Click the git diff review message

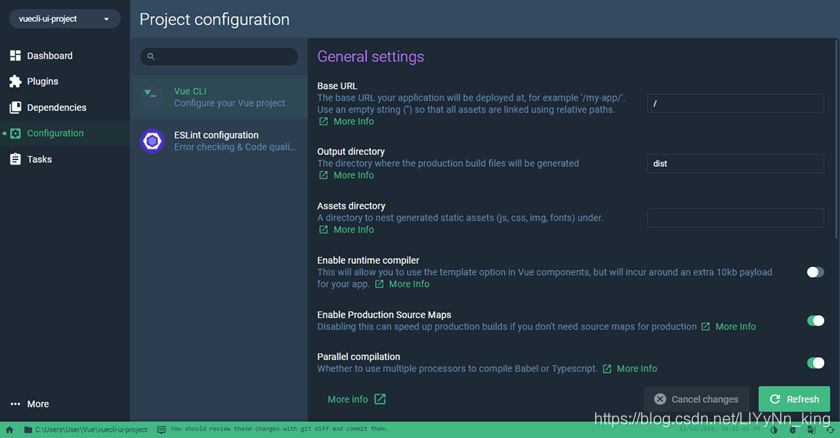279,429
